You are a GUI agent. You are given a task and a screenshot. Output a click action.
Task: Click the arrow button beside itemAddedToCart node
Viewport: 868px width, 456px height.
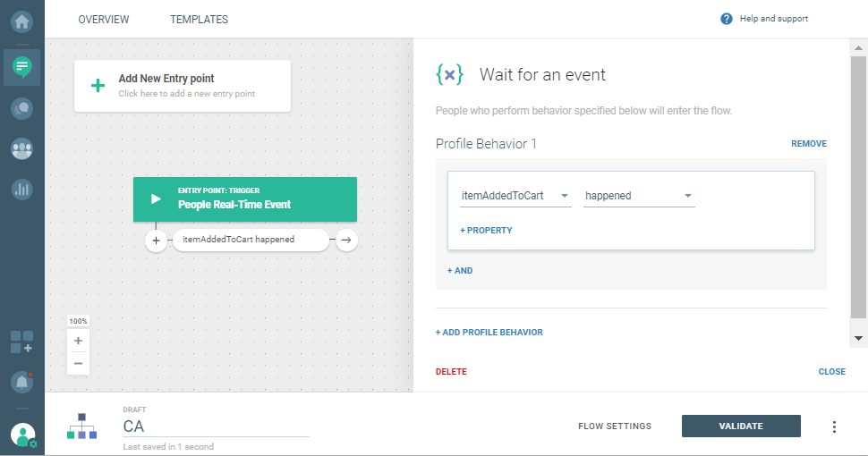pyautogui.click(x=346, y=240)
